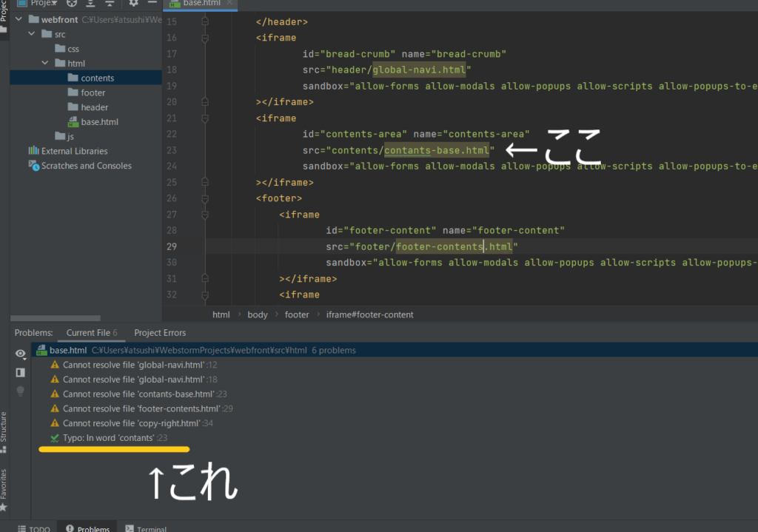Fold the iframe block at line 32
The image size is (758, 532).
coord(205,294)
